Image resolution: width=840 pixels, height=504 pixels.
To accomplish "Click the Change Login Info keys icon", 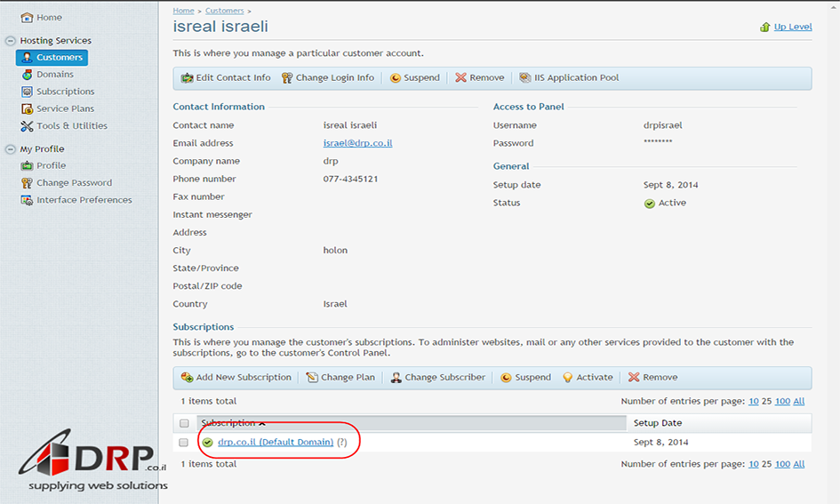I will click(x=287, y=78).
